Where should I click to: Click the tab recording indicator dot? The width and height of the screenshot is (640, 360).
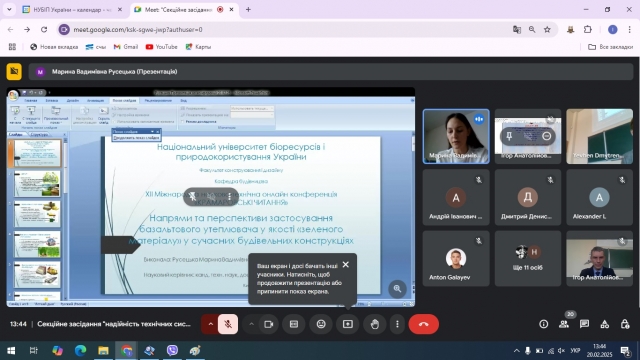220,9
